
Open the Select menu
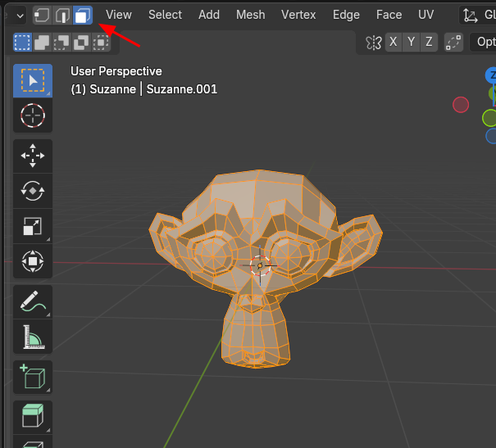pos(165,15)
